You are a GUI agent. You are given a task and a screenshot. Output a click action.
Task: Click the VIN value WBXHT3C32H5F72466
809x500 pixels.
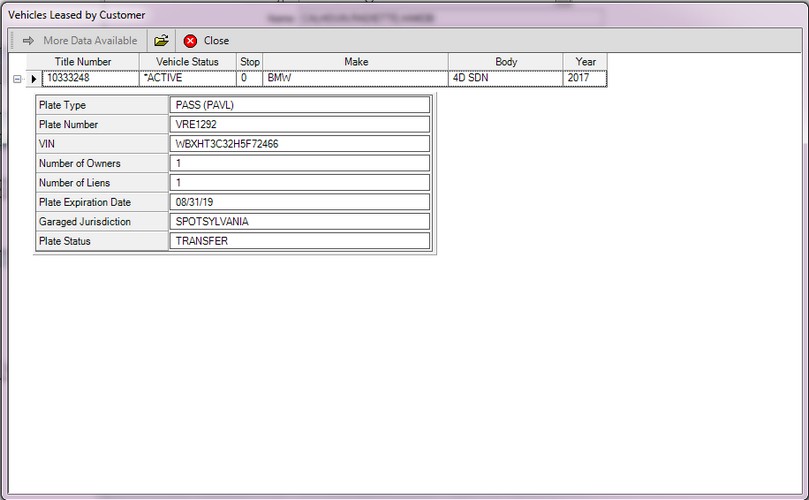coord(300,144)
